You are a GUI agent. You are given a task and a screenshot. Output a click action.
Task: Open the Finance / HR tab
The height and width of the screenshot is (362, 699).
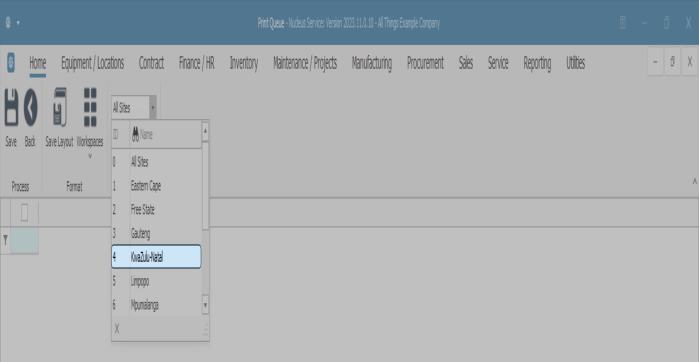(197, 63)
